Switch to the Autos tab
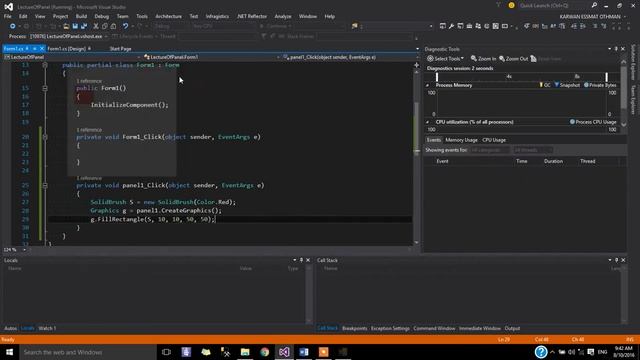The image size is (640, 360). [x=10, y=328]
